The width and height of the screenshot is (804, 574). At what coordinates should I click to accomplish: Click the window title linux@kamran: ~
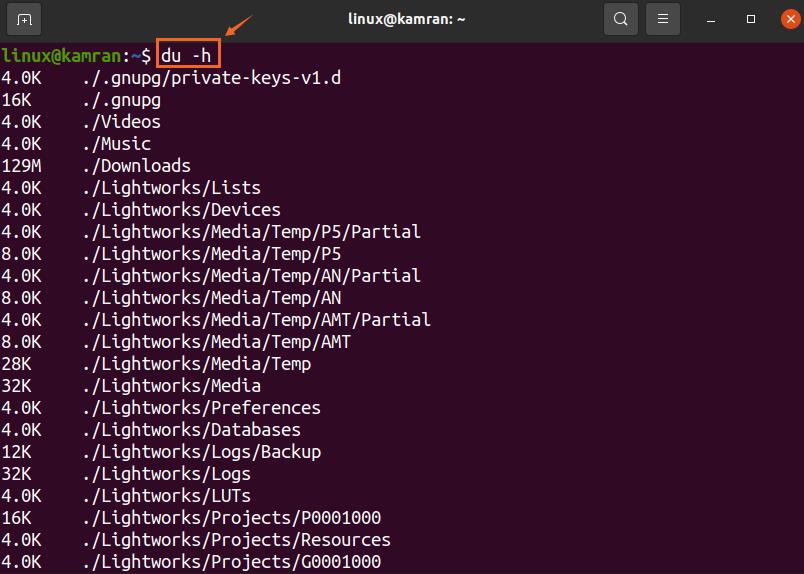coord(407,19)
